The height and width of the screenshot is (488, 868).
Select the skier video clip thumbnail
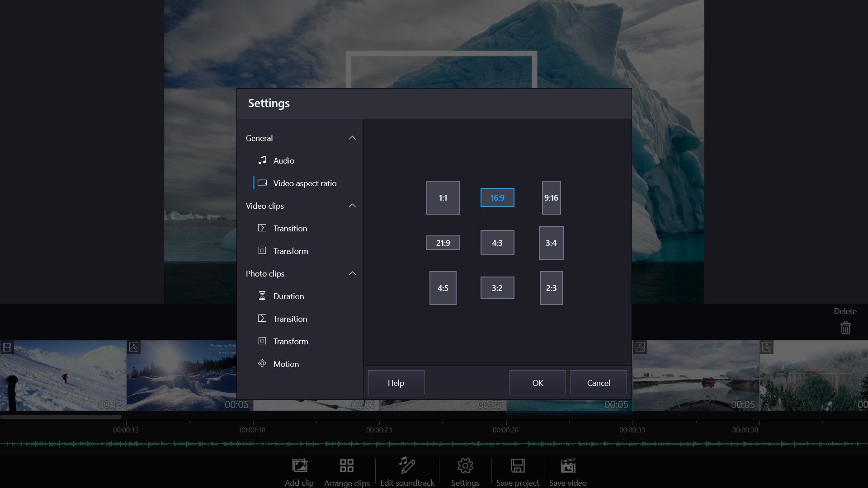click(x=63, y=375)
